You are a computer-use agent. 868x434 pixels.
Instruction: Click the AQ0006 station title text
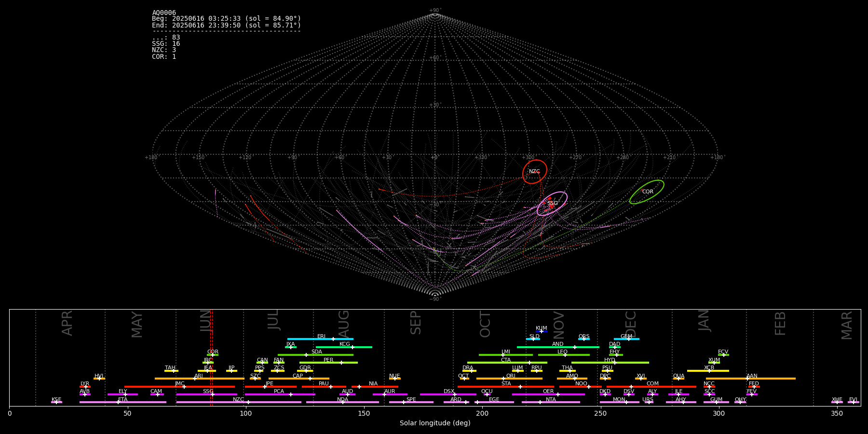pos(164,13)
